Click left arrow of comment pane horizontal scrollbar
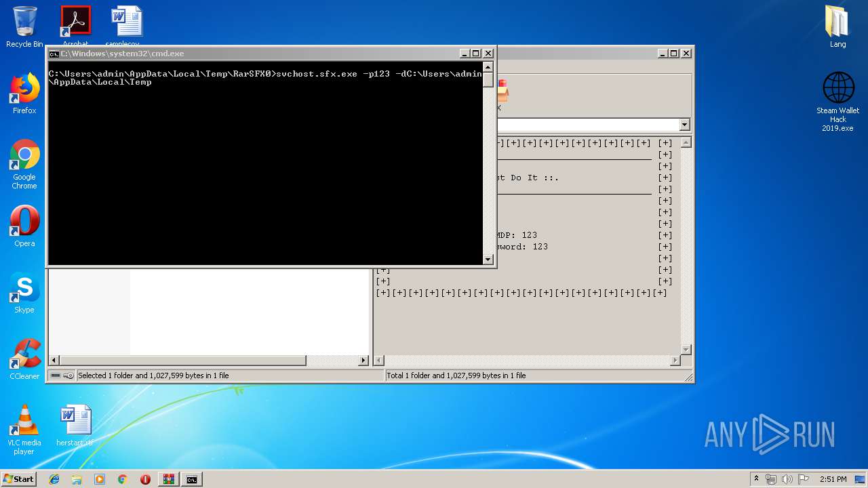Image resolution: width=868 pixels, height=488 pixels. [x=380, y=361]
